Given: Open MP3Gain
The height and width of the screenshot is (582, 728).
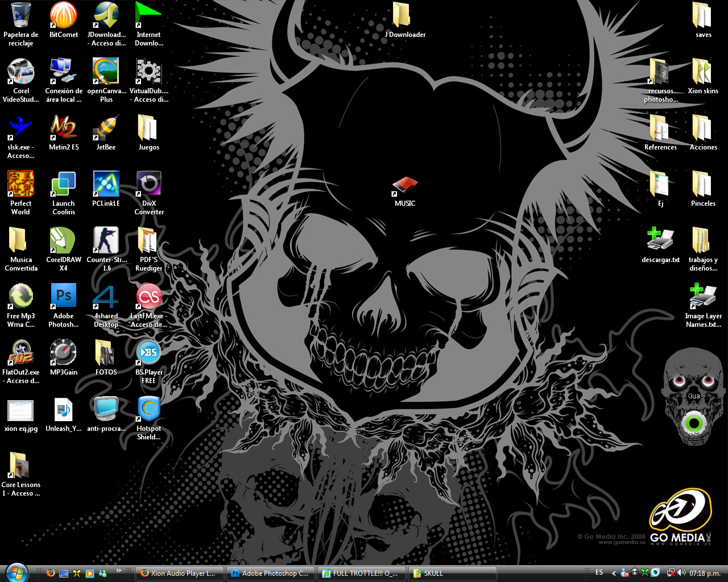Looking at the screenshot, I should click(64, 353).
